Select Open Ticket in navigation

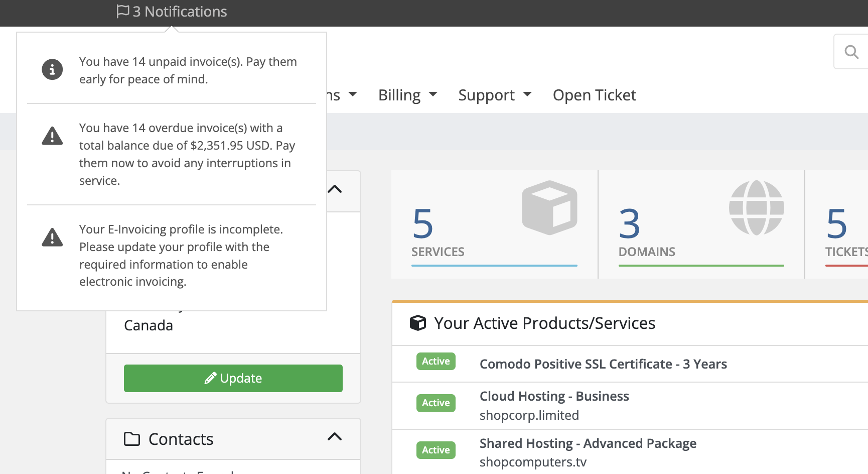point(594,95)
